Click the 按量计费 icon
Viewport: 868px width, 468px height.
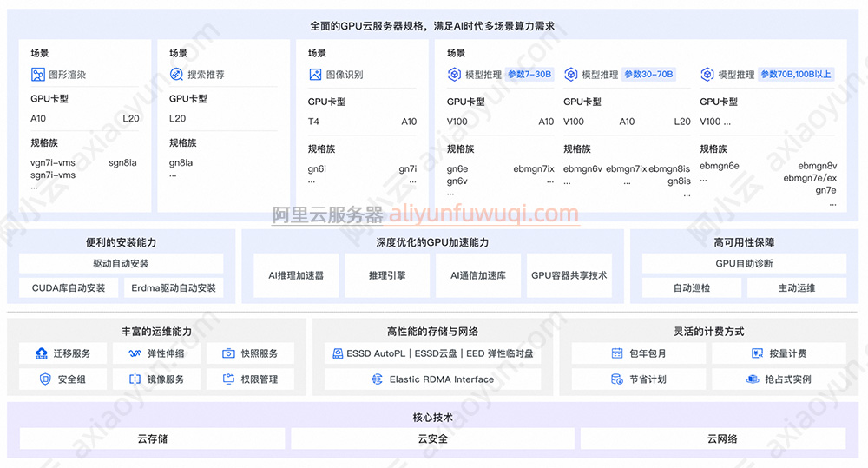point(757,353)
